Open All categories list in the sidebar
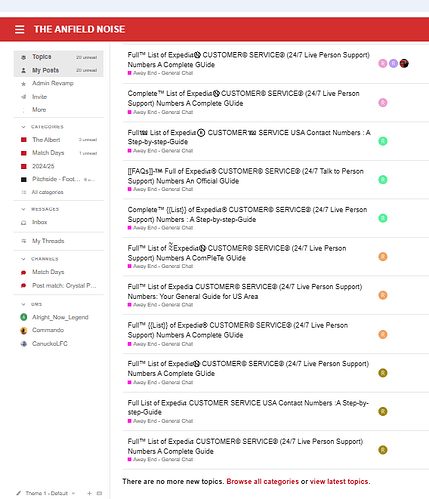Viewport: 429px width, 499px height. 47,192
